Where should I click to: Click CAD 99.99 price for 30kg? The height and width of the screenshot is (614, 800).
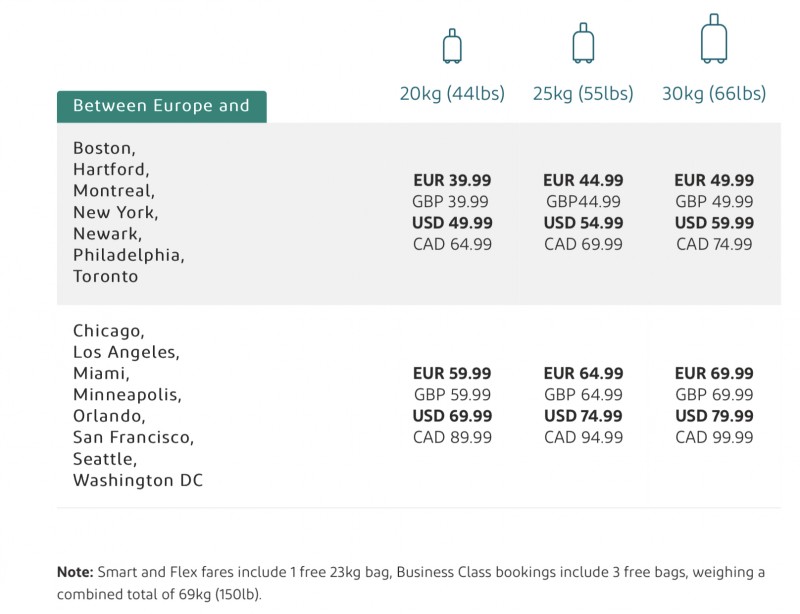pos(714,437)
